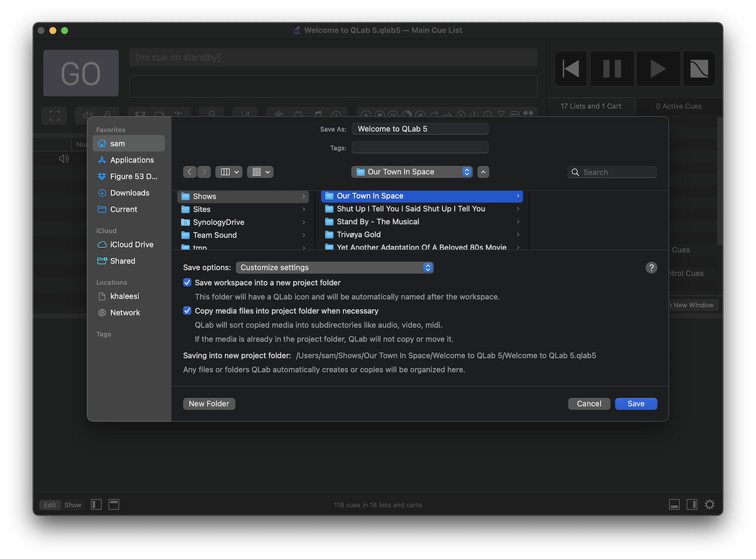Create a Video cue

point(139,115)
